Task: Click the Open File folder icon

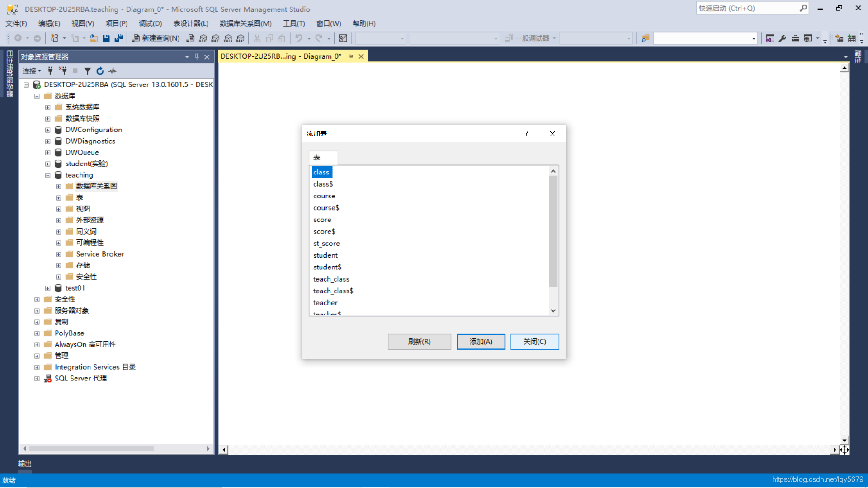Action: tap(94, 38)
